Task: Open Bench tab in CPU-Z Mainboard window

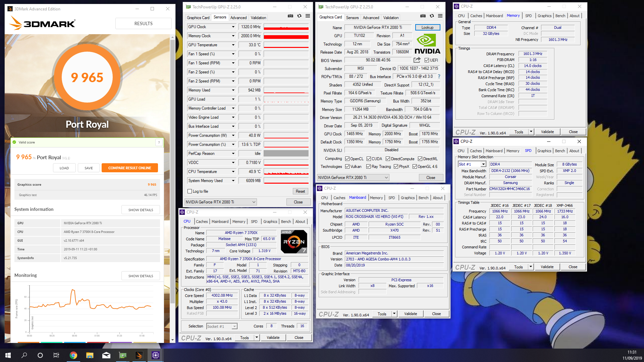Action: coord(423,198)
